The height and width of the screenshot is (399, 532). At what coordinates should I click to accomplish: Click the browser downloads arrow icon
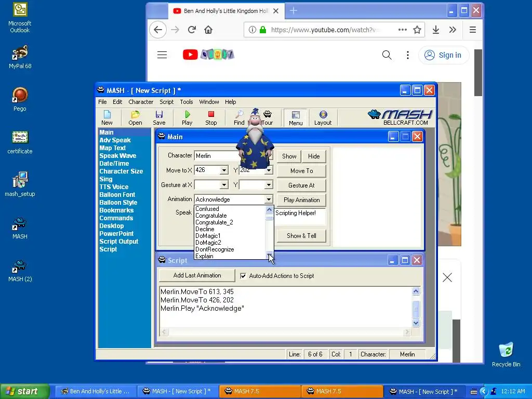click(436, 30)
